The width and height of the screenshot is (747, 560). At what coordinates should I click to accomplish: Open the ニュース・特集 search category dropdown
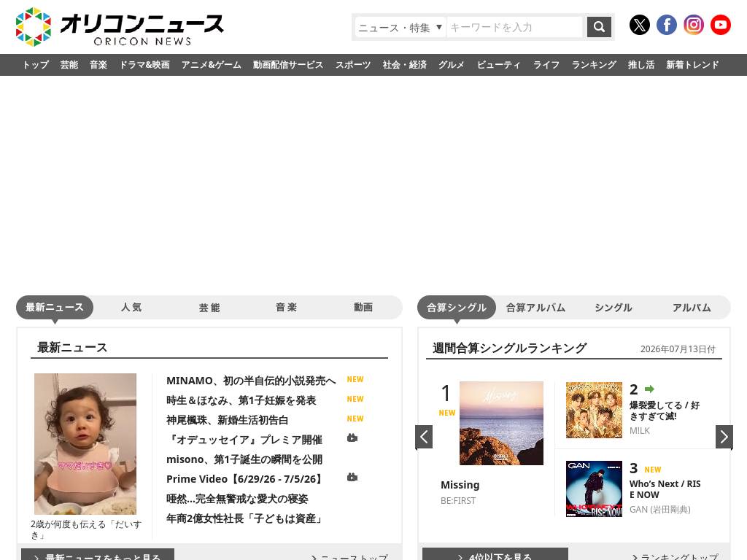400,27
